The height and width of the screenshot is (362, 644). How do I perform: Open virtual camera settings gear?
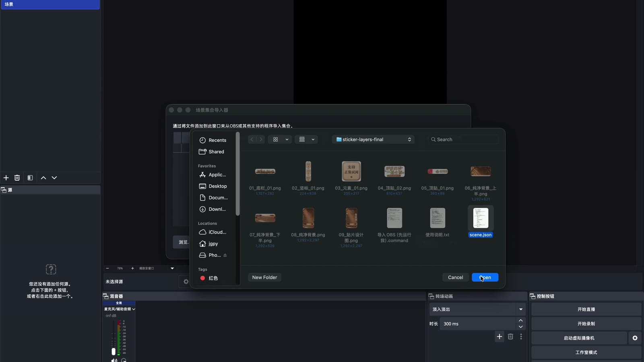point(635,338)
